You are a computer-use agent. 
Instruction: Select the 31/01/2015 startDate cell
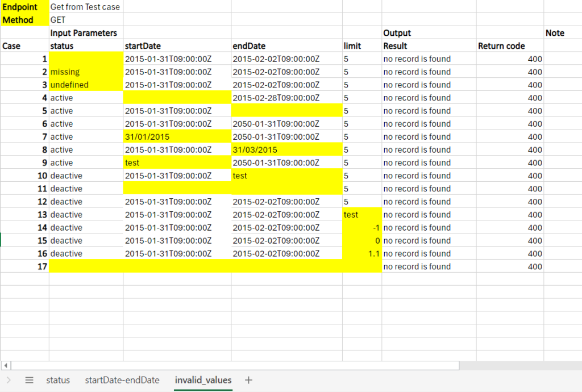point(177,137)
